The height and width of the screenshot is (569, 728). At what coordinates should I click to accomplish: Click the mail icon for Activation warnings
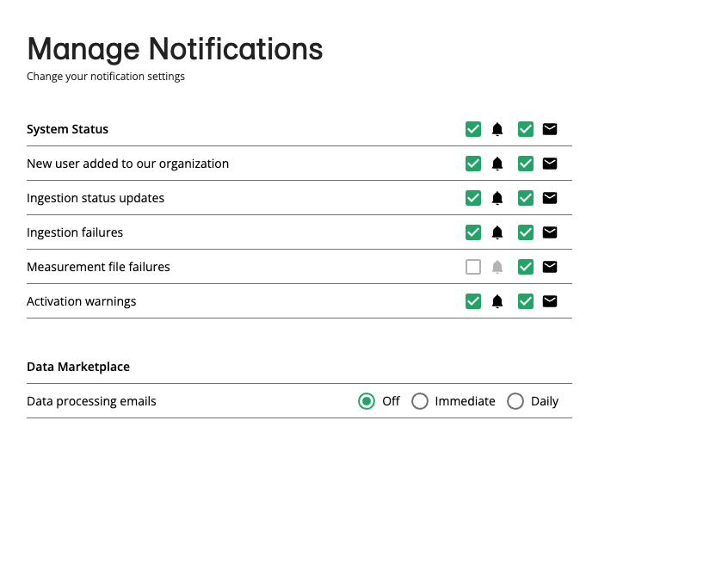point(550,300)
